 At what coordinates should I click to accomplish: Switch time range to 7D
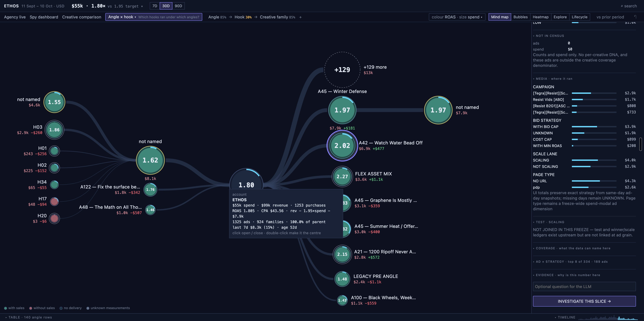coord(155,6)
